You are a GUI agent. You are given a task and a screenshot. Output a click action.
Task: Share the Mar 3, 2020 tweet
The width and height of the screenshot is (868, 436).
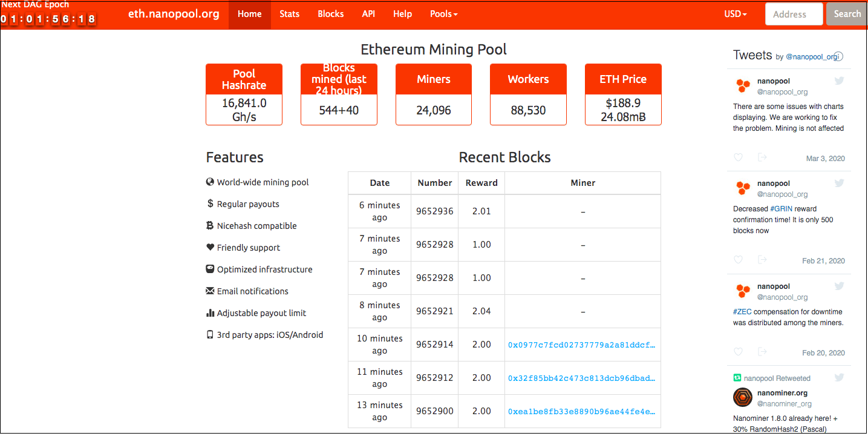[x=762, y=157]
